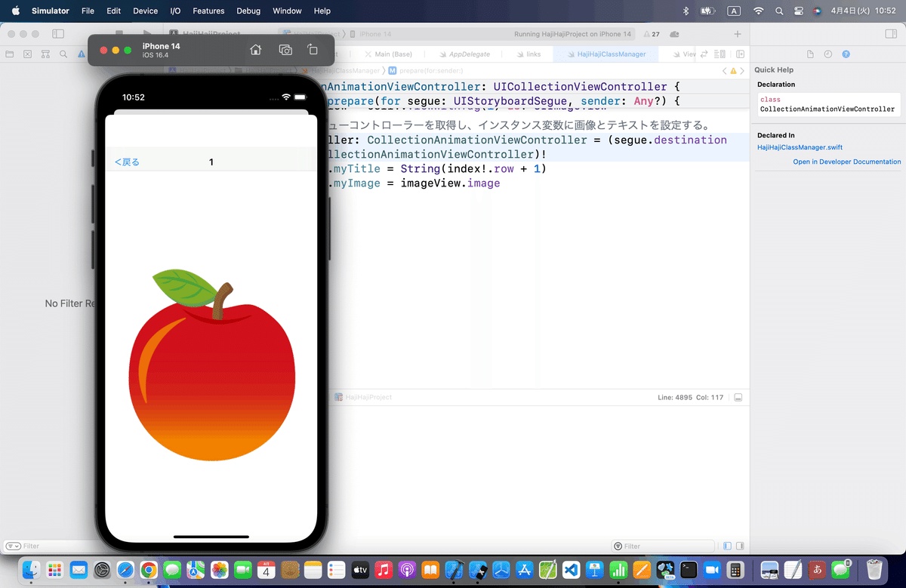Click the yellow warning issue icon in jump bar
The image size is (906, 588).
734,70
